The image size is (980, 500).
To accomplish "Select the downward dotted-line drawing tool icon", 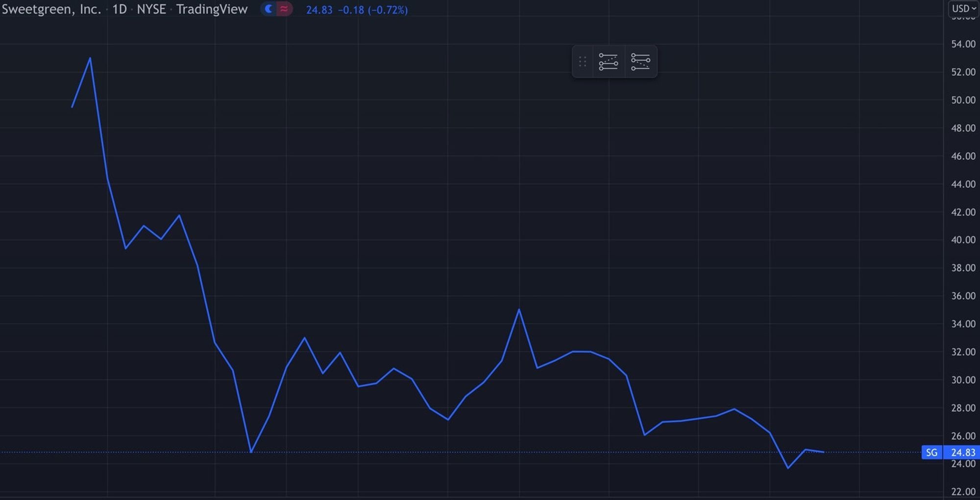I will [x=640, y=62].
